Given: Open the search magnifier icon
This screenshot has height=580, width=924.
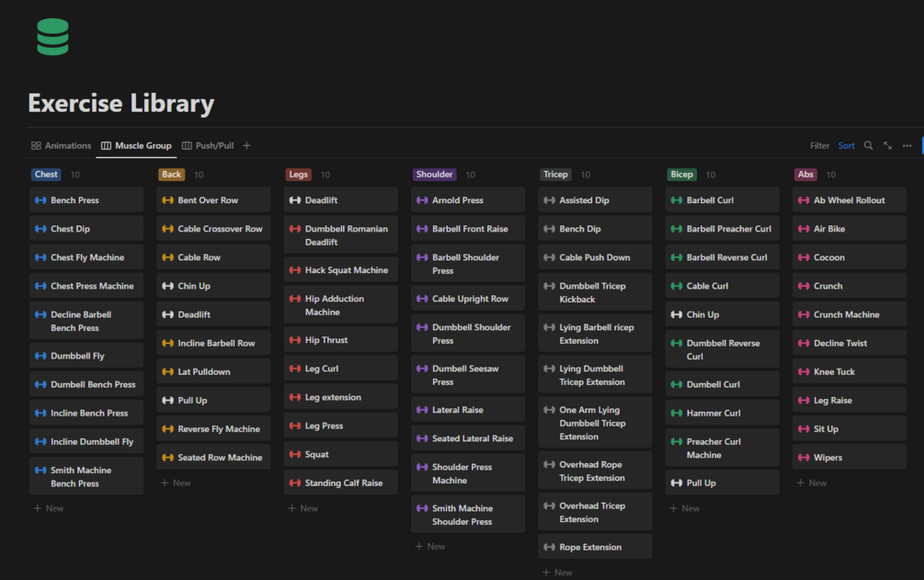Looking at the screenshot, I should 868,145.
